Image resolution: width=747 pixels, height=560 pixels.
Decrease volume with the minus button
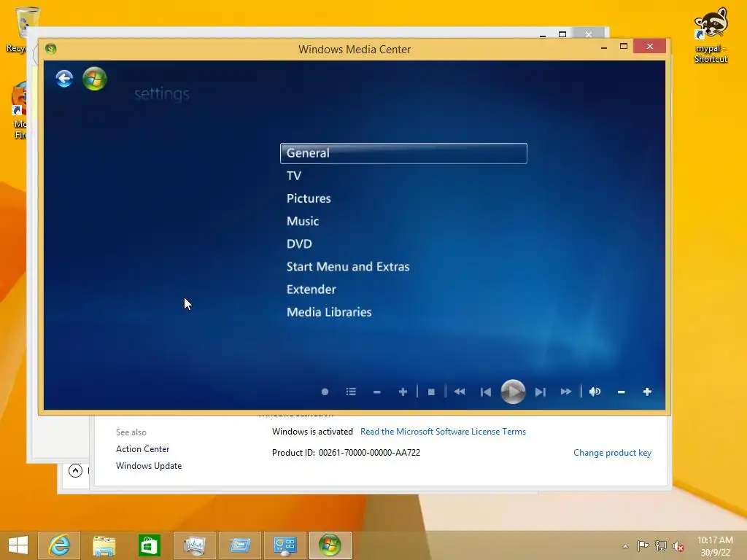(x=622, y=392)
